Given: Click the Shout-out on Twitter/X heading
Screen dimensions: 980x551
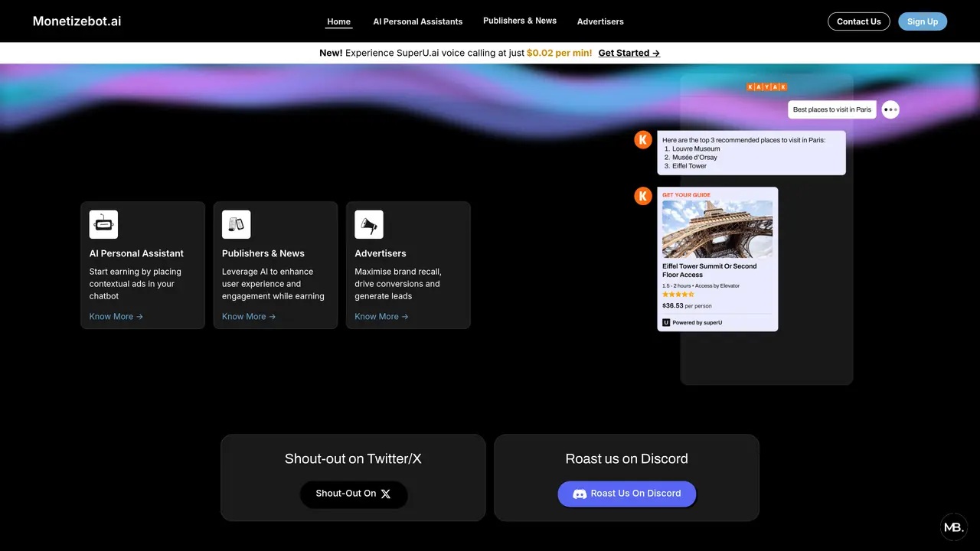Looking at the screenshot, I should point(353,458).
